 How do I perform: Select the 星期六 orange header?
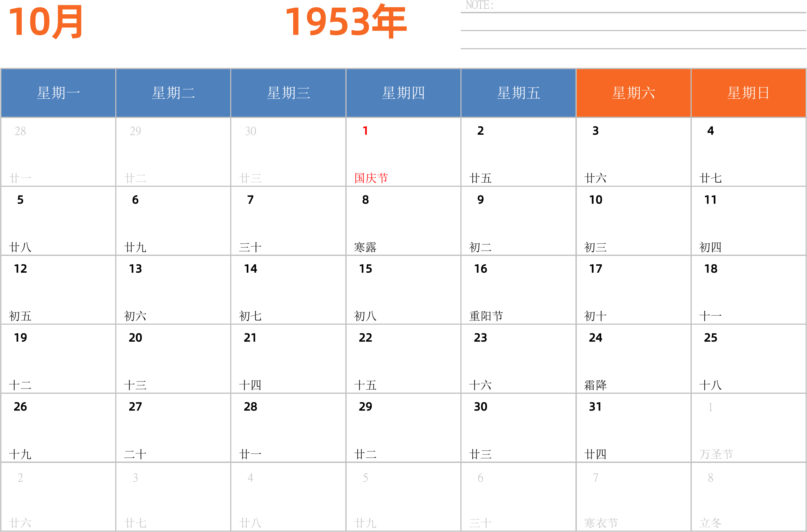pos(633,93)
